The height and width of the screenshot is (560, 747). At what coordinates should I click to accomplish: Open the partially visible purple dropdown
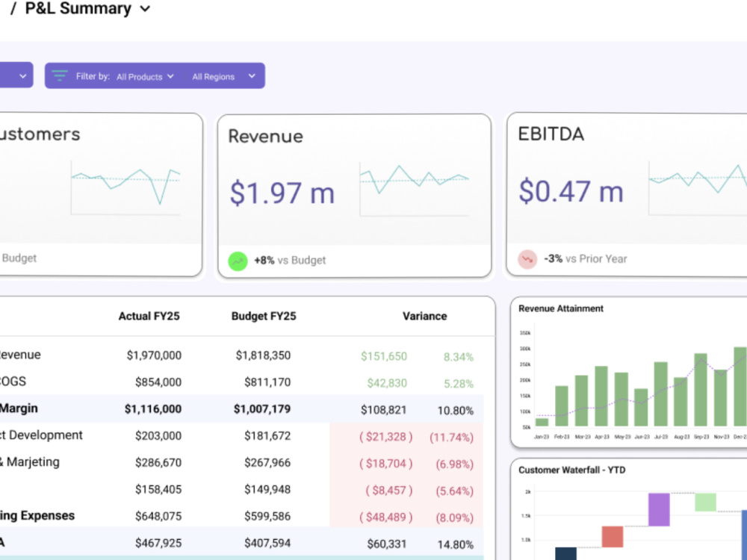pyautogui.click(x=16, y=75)
